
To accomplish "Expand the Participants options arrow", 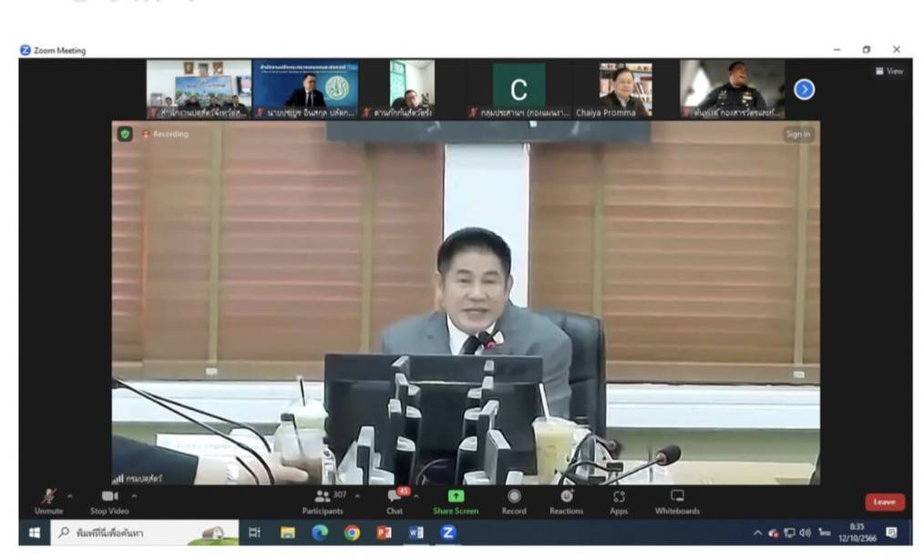I will [357, 496].
